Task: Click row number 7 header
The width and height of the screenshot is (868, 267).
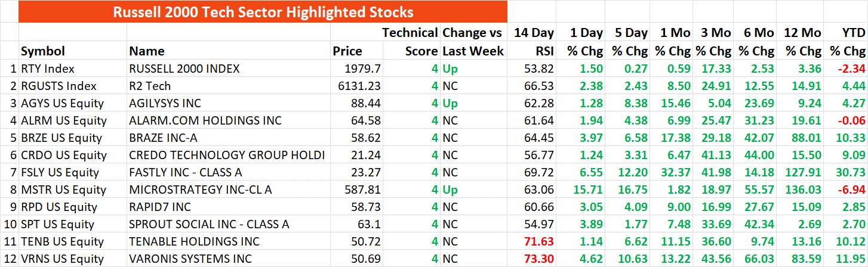Action: pos(13,173)
